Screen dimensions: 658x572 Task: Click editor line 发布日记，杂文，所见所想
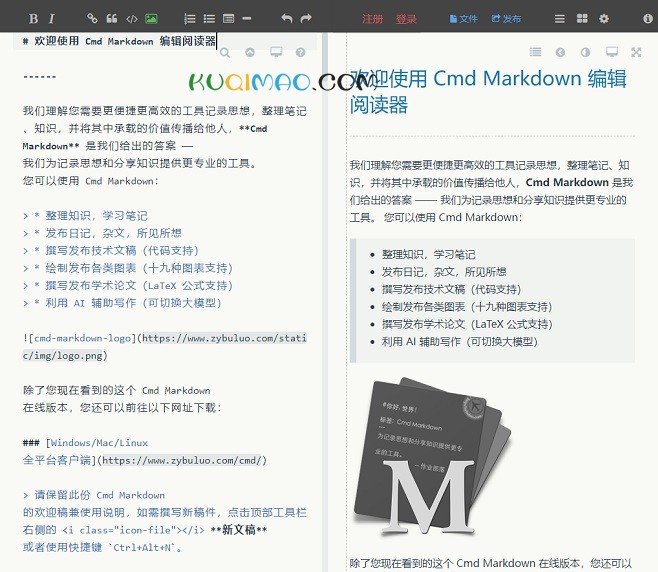tap(102, 233)
